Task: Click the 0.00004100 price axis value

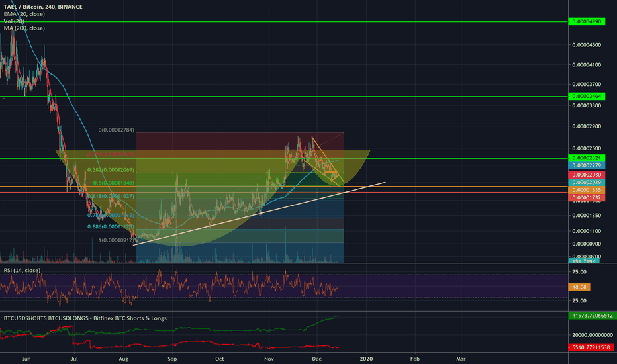Action: [587, 65]
